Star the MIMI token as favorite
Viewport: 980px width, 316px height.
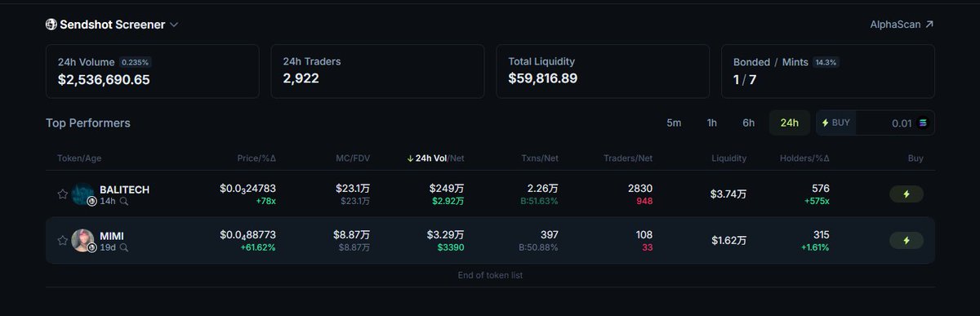[x=62, y=240]
